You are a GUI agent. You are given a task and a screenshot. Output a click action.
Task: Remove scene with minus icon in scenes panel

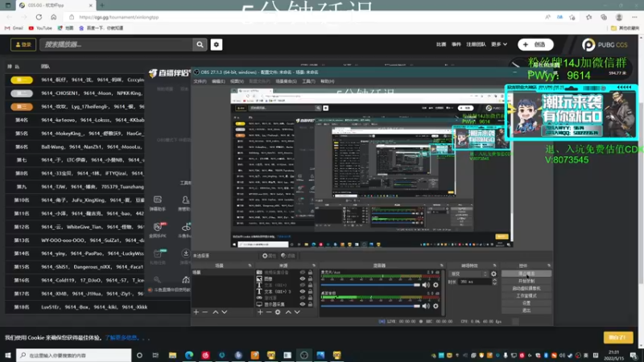pyautogui.click(x=205, y=312)
